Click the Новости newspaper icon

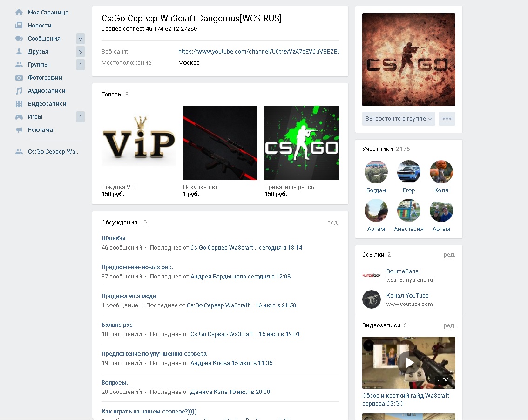pos(19,25)
